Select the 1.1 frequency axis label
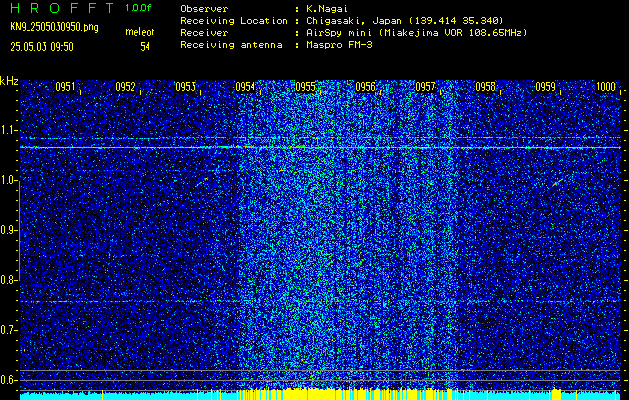629x400 pixels. click(9, 130)
